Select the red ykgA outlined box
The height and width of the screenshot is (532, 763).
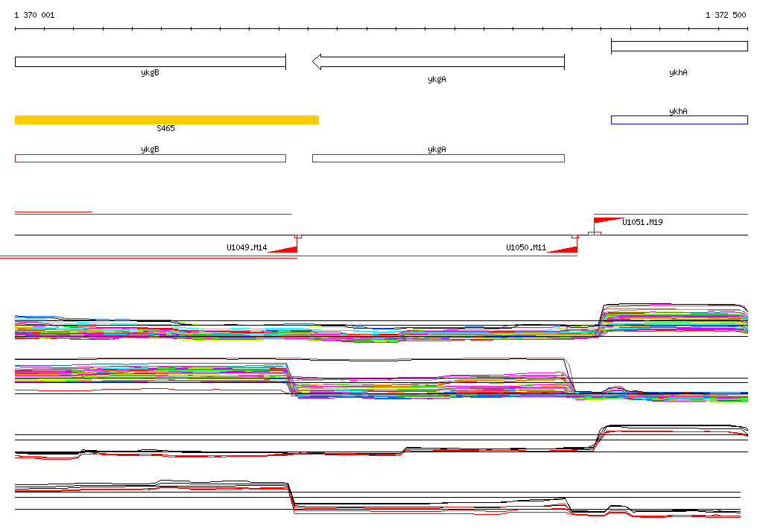tap(438, 158)
